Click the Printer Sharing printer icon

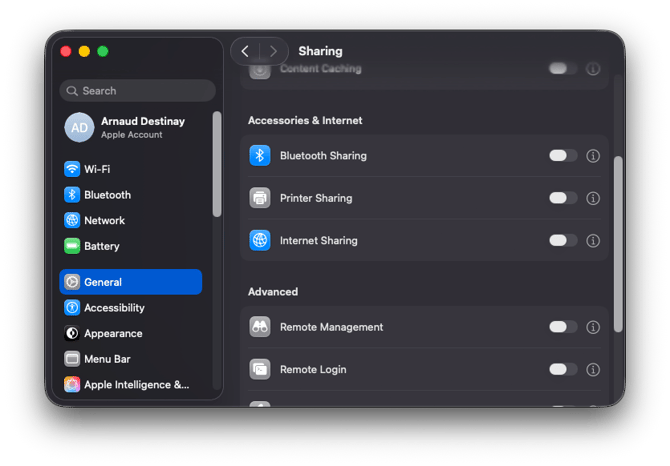(260, 198)
